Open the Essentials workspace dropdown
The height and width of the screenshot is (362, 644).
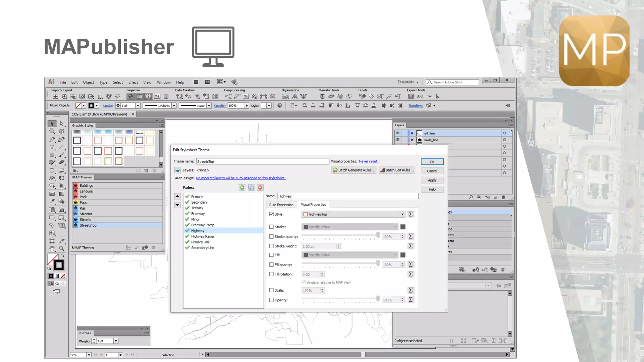click(x=408, y=82)
